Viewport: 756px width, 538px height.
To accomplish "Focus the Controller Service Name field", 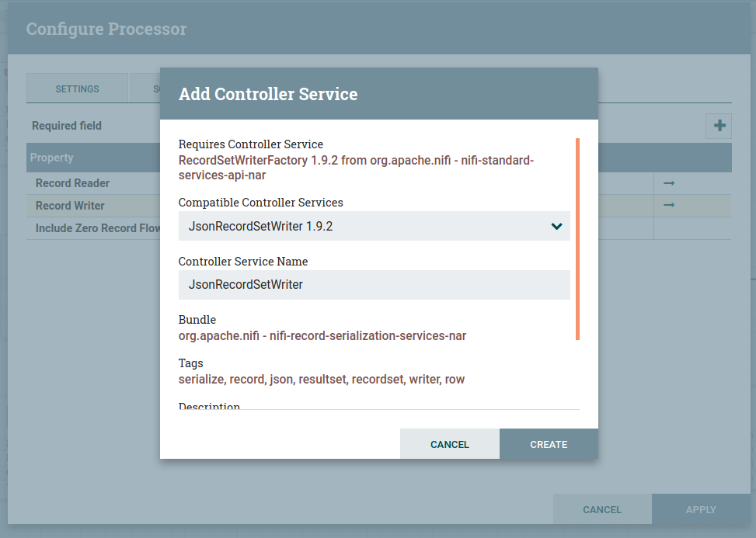I will tap(374, 285).
